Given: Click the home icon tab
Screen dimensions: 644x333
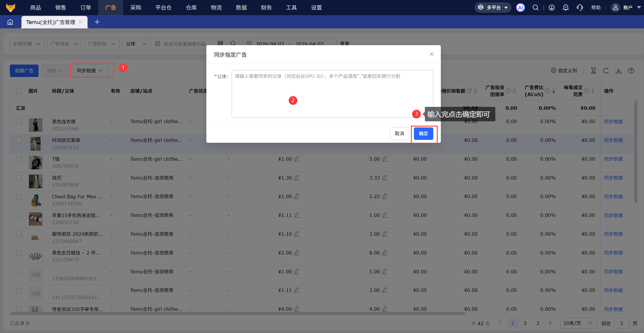Looking at the screenshot, I should (10, 22).
